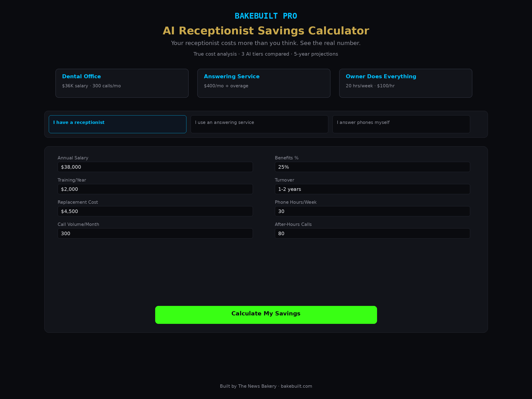Click the Benefits % input field
This screenshot has width=532, height=399.
click(x=373, y=167)
